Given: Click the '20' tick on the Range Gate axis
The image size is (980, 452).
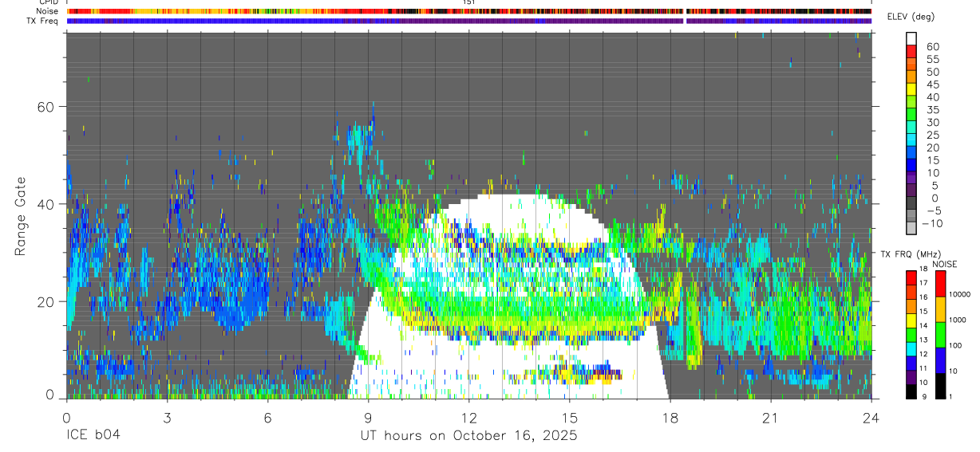Looking at the screenshot, I should [x=46, y=301].
